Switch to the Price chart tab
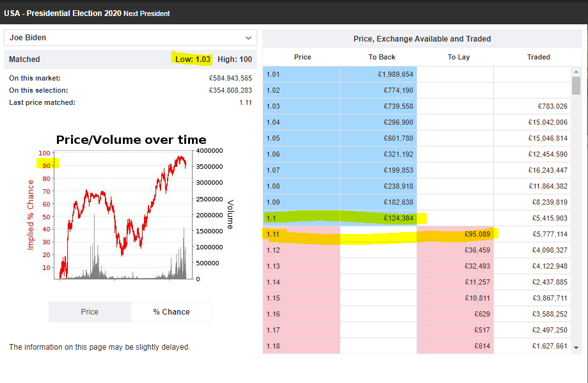The height and width of the screenshot is (383, 588). click(90, 312)
